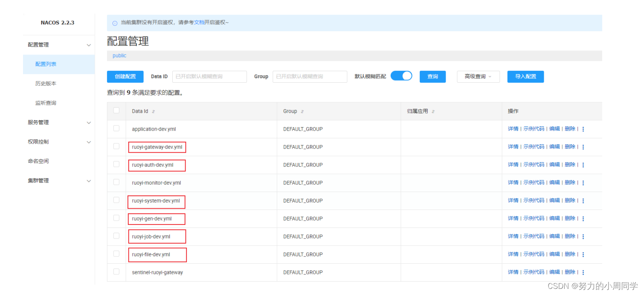
Task: Click 删除 for ruoyi-job-dev.yml
Action: (570, 236)
